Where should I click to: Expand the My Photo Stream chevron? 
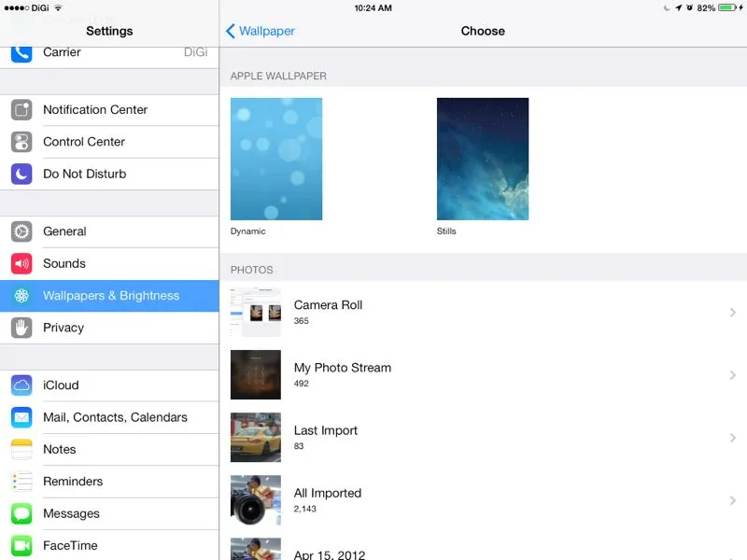click(x=733, y=375)
